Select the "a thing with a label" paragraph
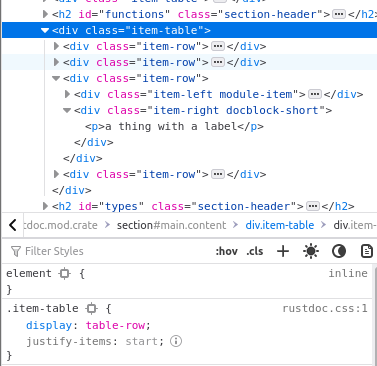This screenshot has width=377, height=366. click(x=174, y=126)
